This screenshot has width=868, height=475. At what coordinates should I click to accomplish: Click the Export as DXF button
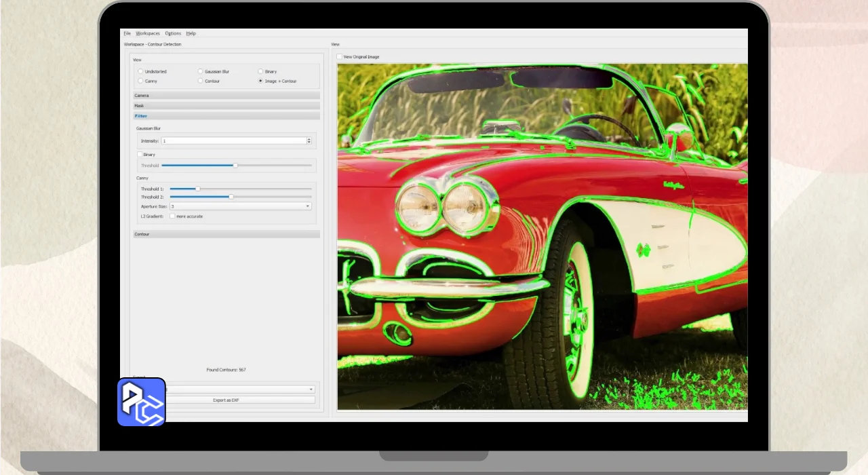pyautogui.click(x=226, y=400)
